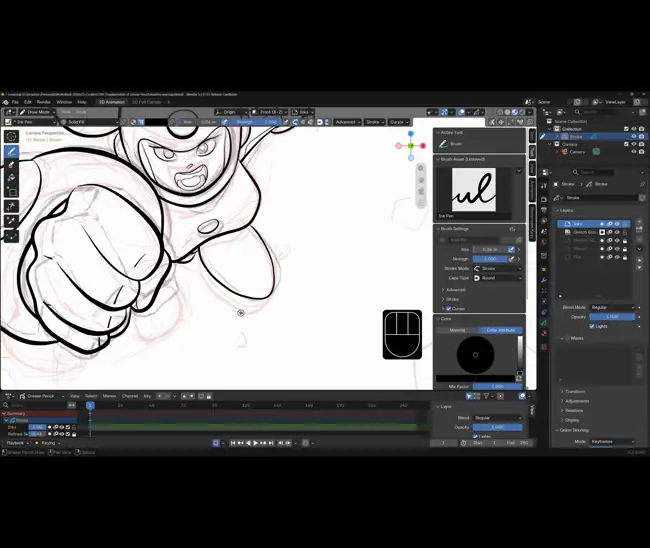Hide the Stroke object in outliner
Image resolution: width=650 pixels, height=548 pixels.
point(634,136)
